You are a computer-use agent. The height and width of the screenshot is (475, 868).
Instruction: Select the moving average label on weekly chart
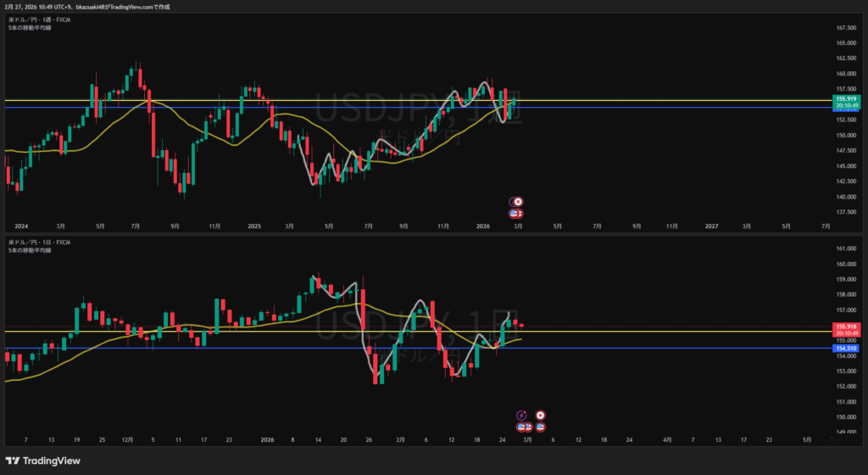(28, 26)
